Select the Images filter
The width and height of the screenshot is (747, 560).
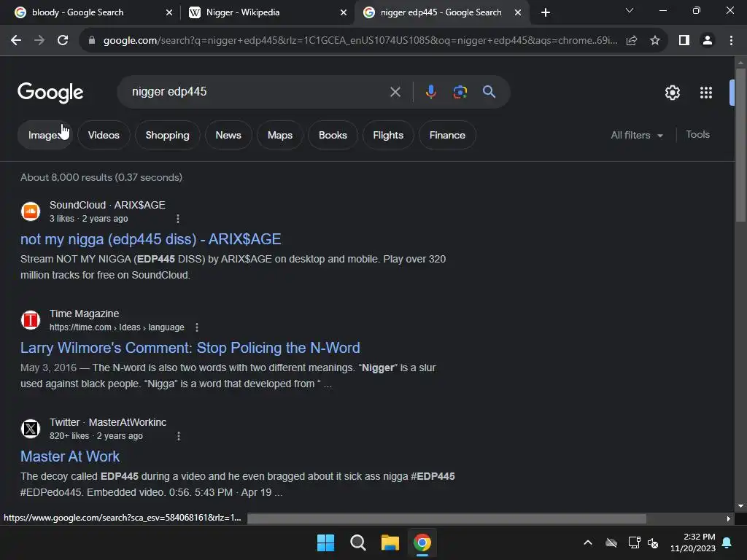[44, 135]
